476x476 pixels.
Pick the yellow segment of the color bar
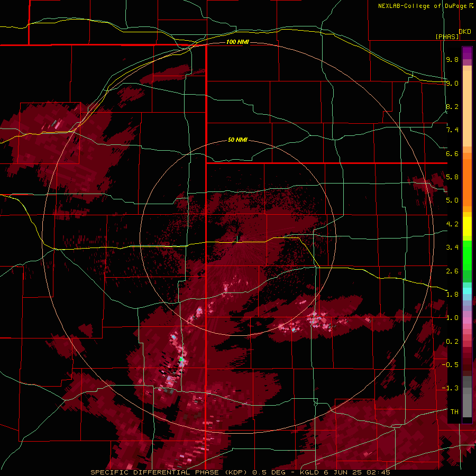[467, 226]
